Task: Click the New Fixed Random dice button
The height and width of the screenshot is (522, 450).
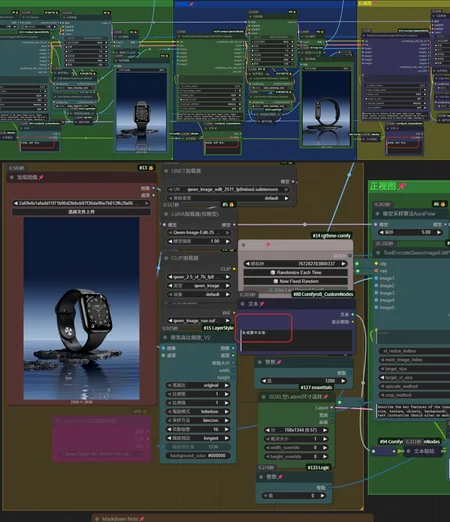Action: coord(295,281)
